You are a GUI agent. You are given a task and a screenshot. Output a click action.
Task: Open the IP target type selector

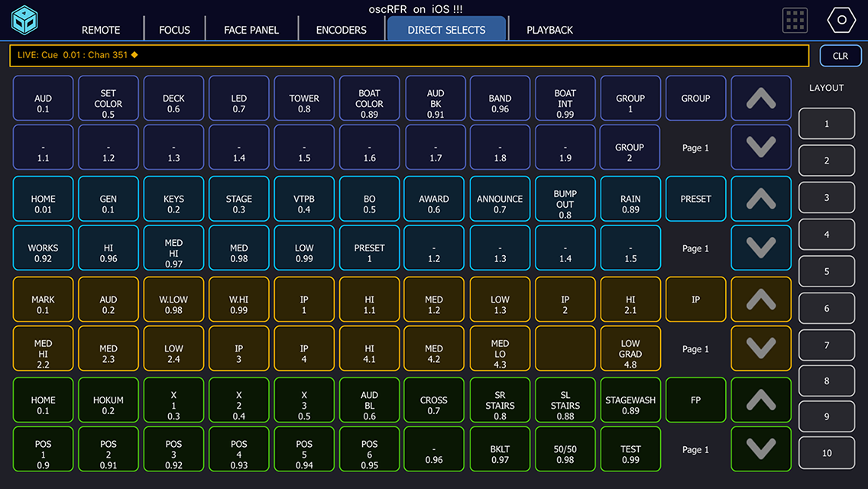[696, 300]
